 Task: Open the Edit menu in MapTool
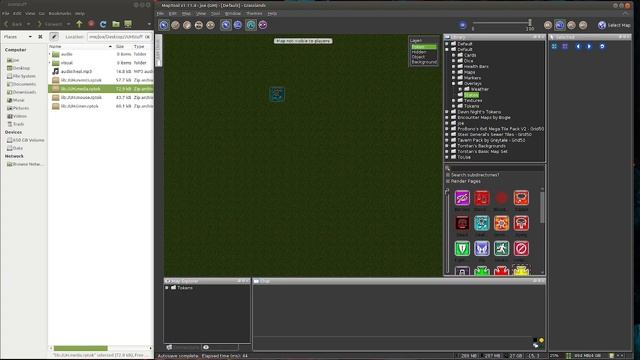pos(173,13)
